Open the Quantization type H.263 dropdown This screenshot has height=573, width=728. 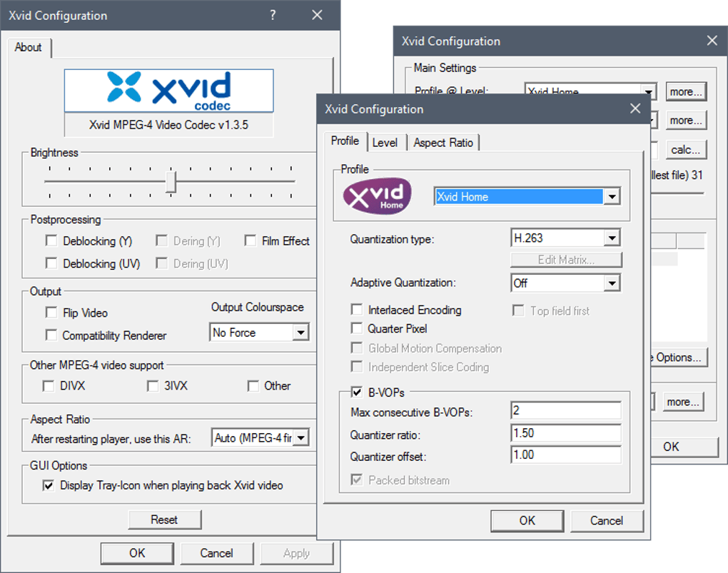(612, 238)
